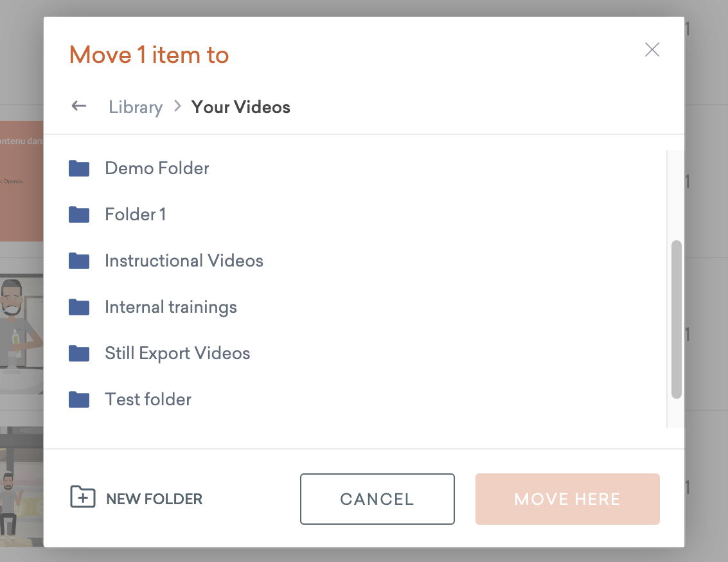Select Demo Folder as the destination
This screenshot has width=728, height=562.
[x=157, y=168]
